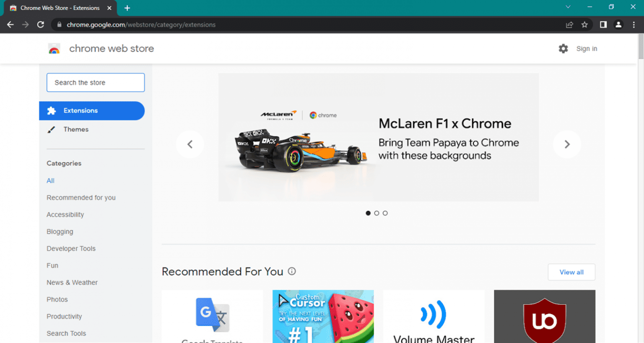This screenshot has height=343, width=644.
Task: Go back with the browser back arrow
Action: pyautogui.click(x=10, y=25)
